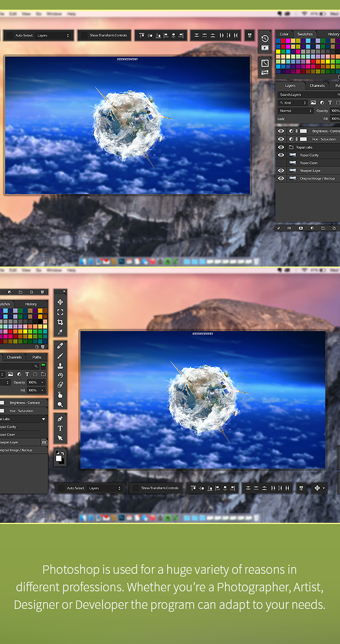Select the Eraser tool in lower toolbar
Screen dimensions: 340x644
60,385
